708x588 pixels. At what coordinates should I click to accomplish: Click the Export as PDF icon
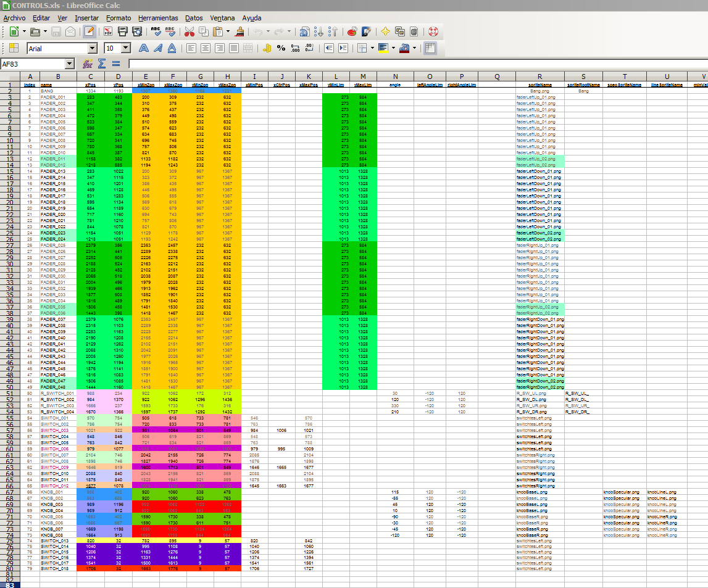coord(108,31)
